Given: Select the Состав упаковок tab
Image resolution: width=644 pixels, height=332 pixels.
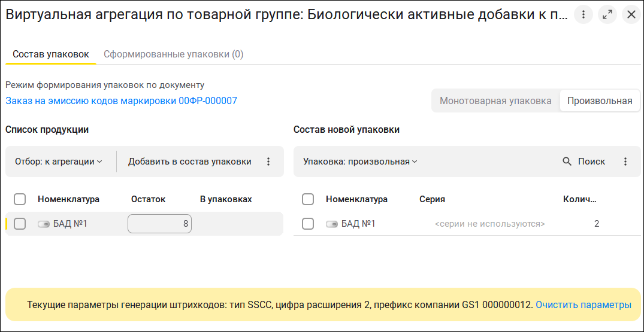Looking at the screenshot, I should point(51,54).
